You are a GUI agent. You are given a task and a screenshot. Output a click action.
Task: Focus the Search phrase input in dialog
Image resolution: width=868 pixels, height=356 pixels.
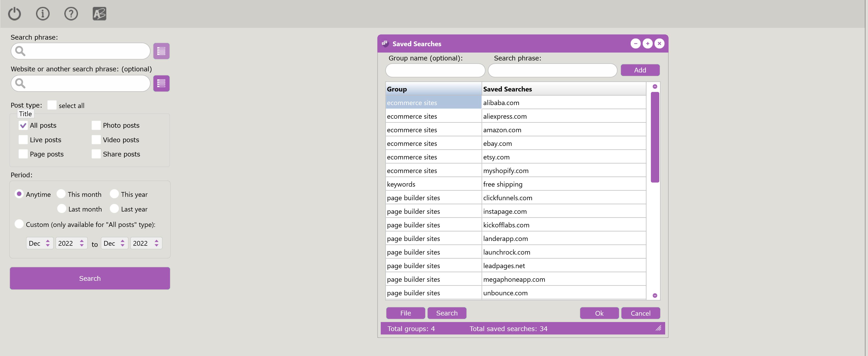pyautogui.click(x=553, y=70)
